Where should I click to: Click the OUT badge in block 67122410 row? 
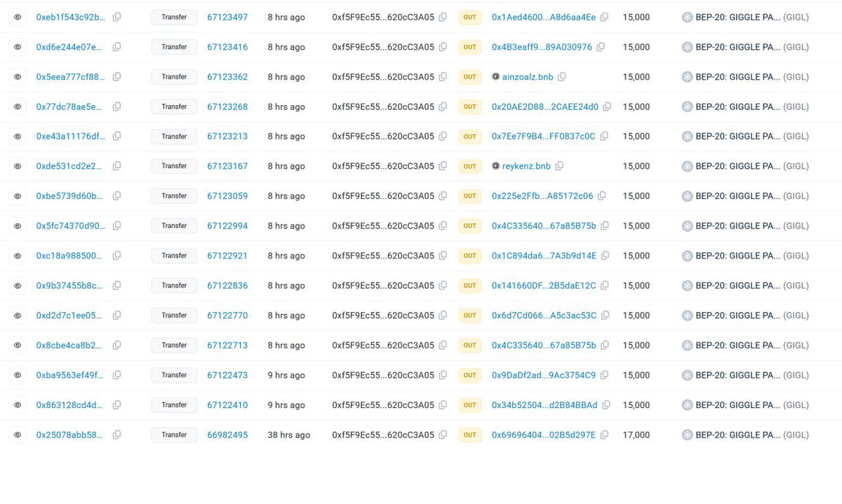click(x=469, y=404)
